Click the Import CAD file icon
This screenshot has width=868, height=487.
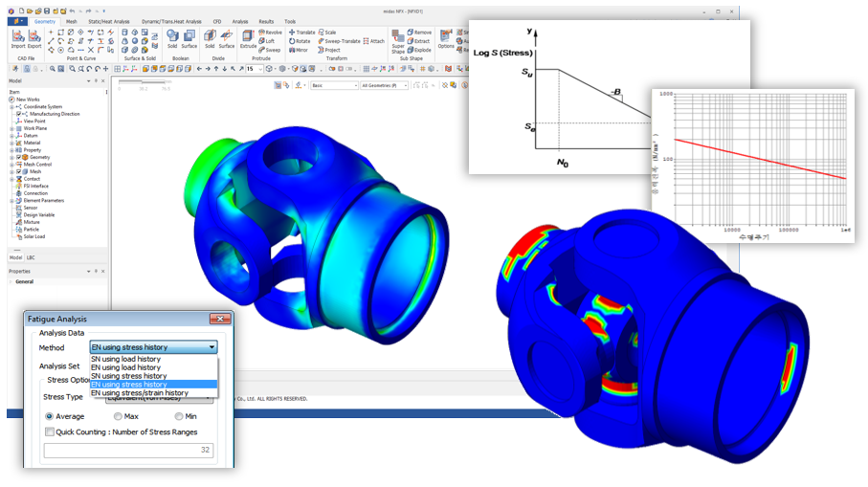coord(18,38)
